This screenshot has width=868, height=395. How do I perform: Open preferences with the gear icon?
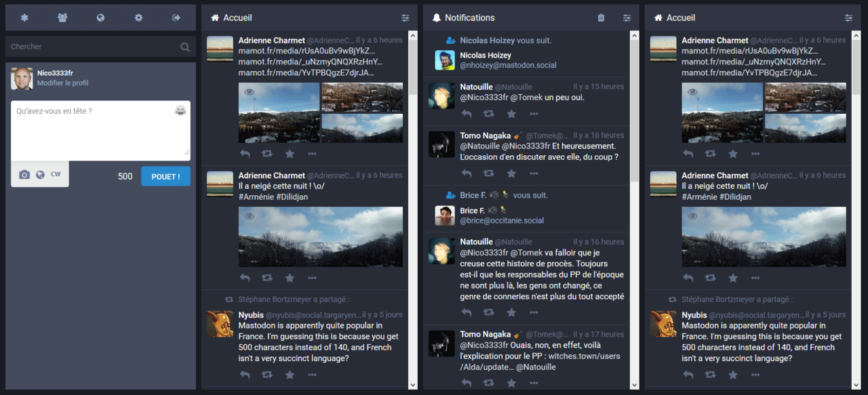(138, 18)
